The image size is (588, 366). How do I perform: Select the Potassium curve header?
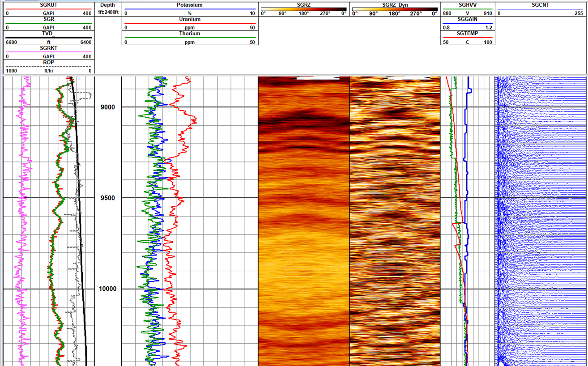(x=190, y=5)
